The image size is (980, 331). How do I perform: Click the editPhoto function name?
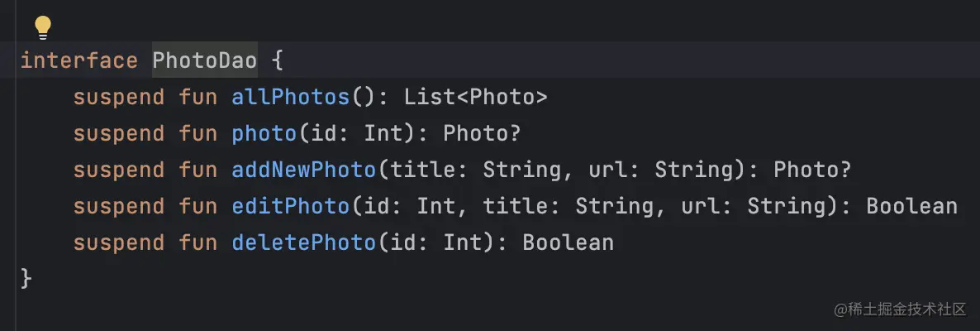click(291, 206)
